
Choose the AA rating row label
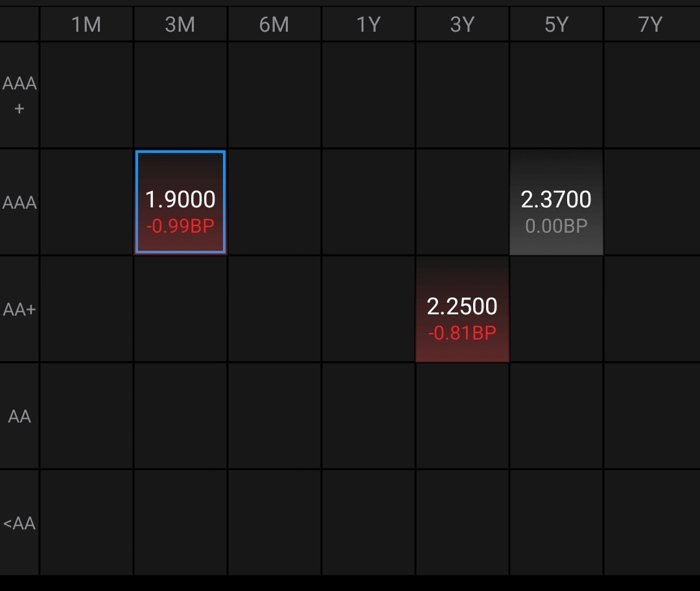19,416
